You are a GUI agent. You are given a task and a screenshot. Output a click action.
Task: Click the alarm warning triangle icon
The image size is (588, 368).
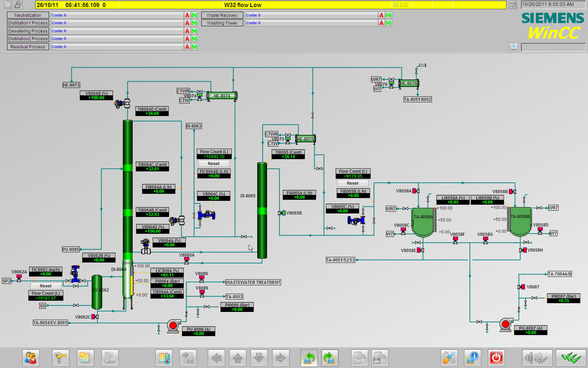tap(18, 5)
